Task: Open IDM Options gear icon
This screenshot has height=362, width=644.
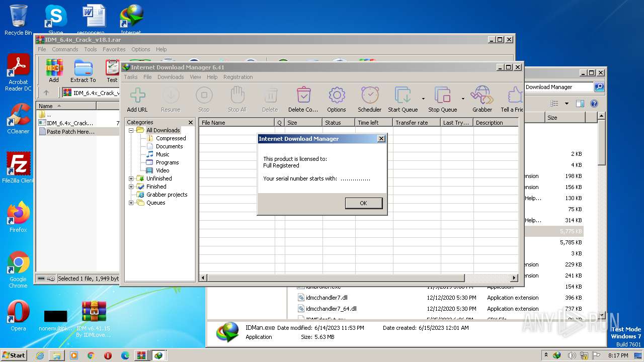Action: tap(337, 95)
